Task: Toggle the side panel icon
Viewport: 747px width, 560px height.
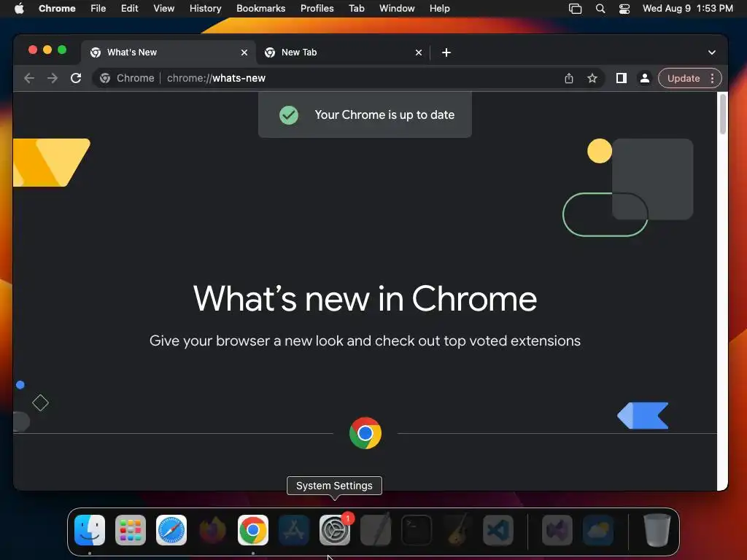Action: [622, 78]
